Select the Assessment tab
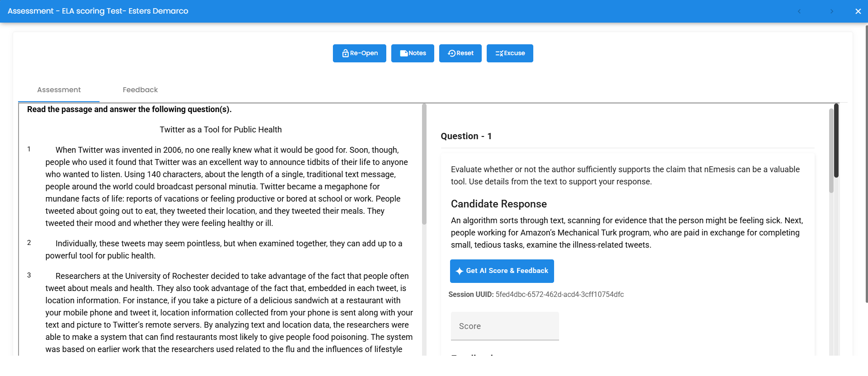868x376 pixels. [59, 89]
